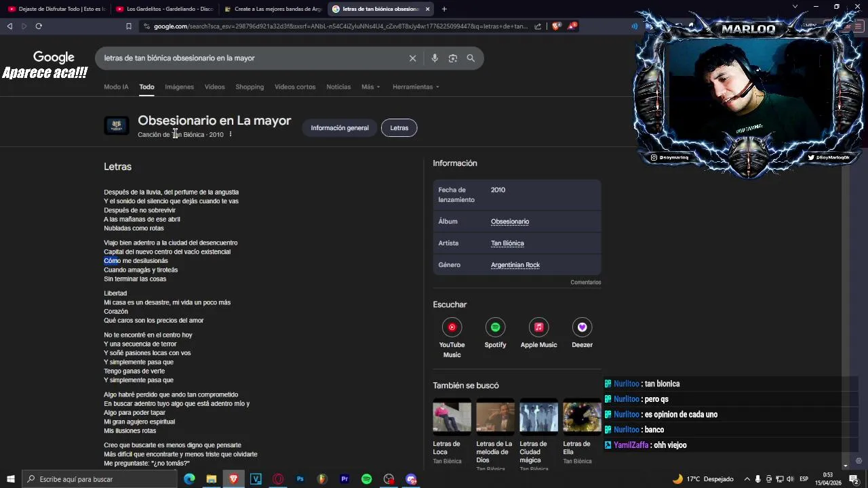Open Discord from taskbar
868x488 pixels.
(x=411, y=479)
